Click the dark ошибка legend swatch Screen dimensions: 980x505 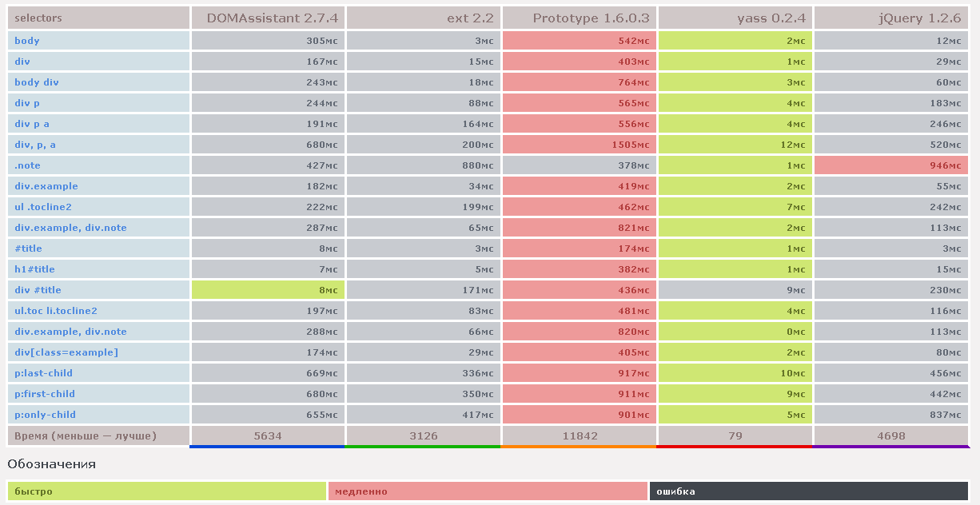tap(809, 491)
